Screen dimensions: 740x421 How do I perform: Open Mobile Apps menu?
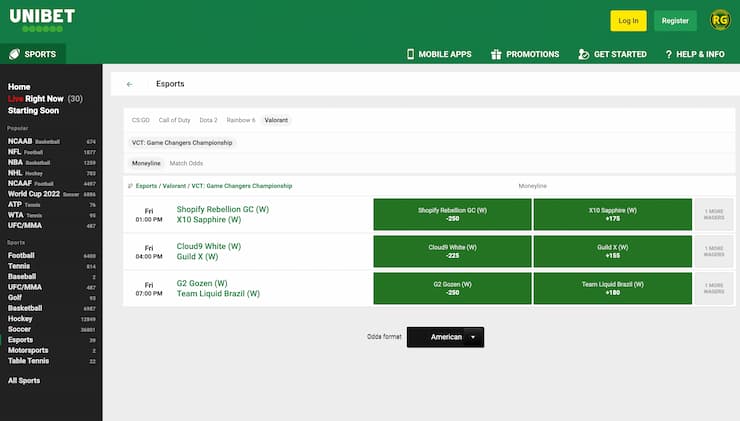tap(439, 54)
